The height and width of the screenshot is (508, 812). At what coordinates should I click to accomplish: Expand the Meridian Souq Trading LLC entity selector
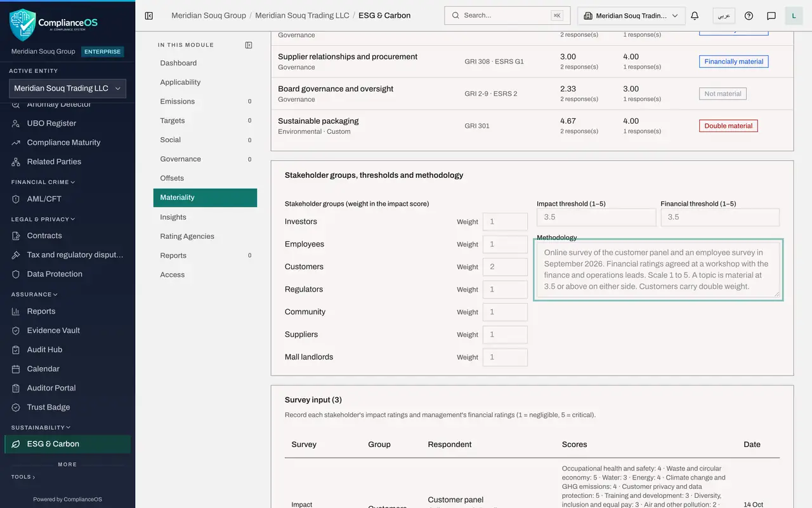tap(67, 88)
